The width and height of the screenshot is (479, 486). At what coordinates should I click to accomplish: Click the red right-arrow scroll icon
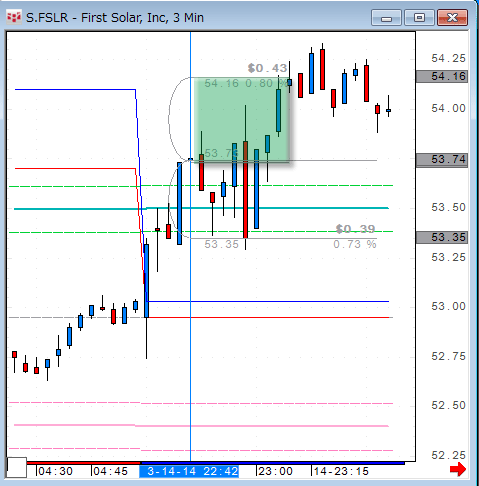coord(458,469)
